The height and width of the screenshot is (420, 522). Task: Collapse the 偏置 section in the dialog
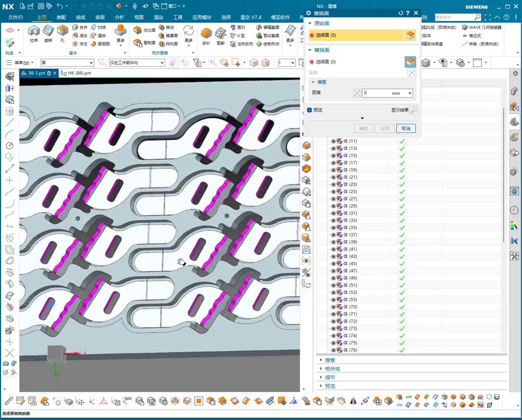tap(313, 82)
